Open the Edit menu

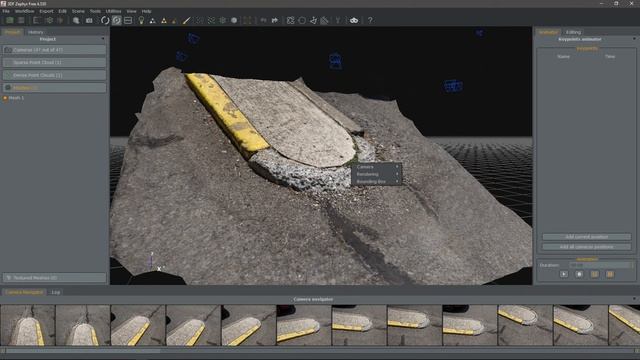point(62,11)
